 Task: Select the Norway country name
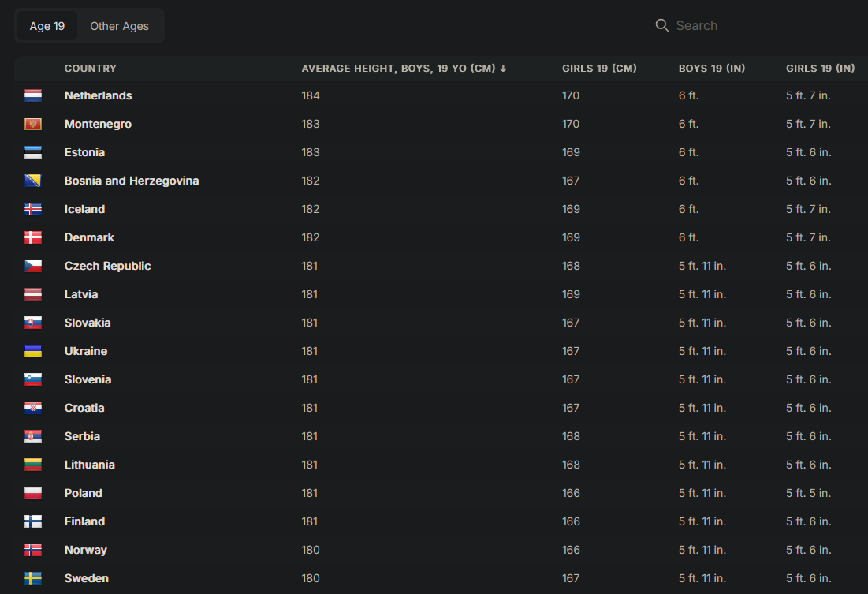(x=85, y=550)
